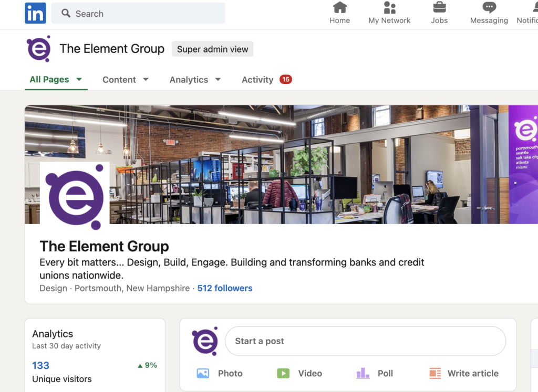538x392 pixels.
Task: Expand the Analytics dropdown menu
Action: point(195,80)
